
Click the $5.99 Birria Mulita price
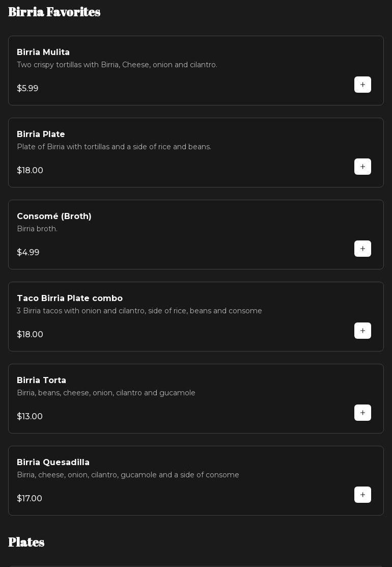pos(27,89)
